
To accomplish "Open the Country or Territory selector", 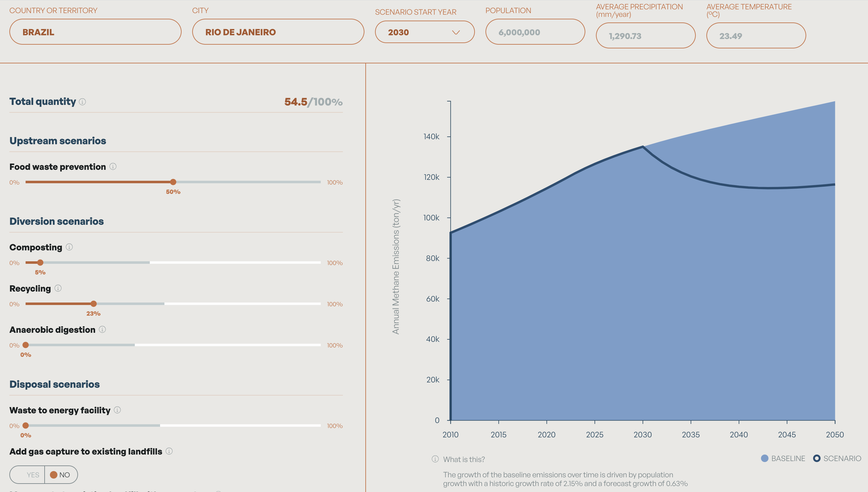I will pyautogui.click(x=95, y=32).
